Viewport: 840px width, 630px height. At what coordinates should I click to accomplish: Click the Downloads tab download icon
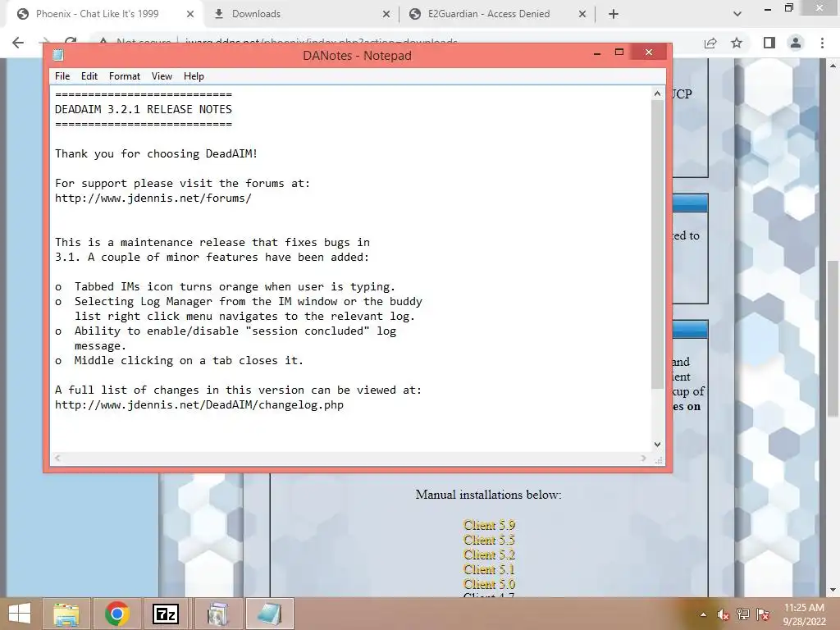[218, 14]
